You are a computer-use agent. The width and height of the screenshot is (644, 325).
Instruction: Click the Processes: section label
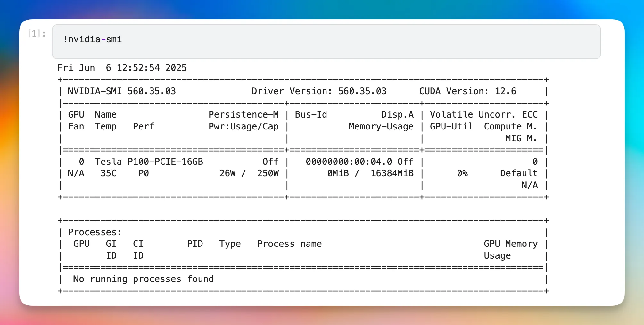point(95,232)
